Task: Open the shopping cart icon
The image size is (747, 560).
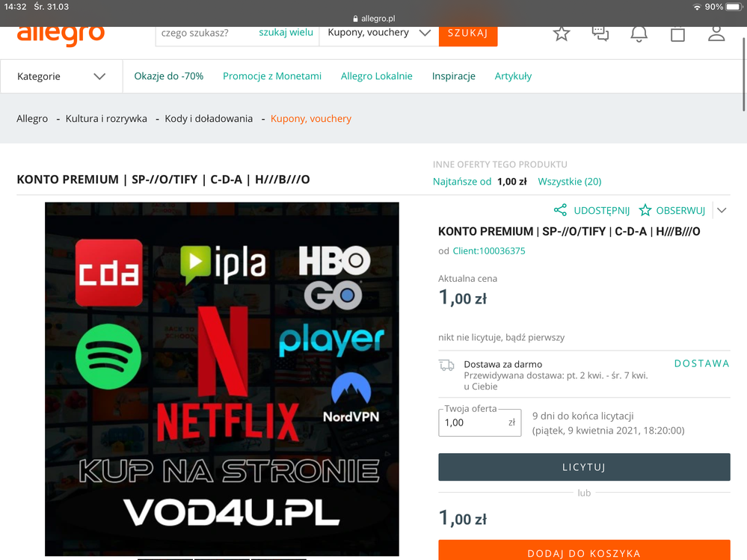Action: [x=677, y=34]
